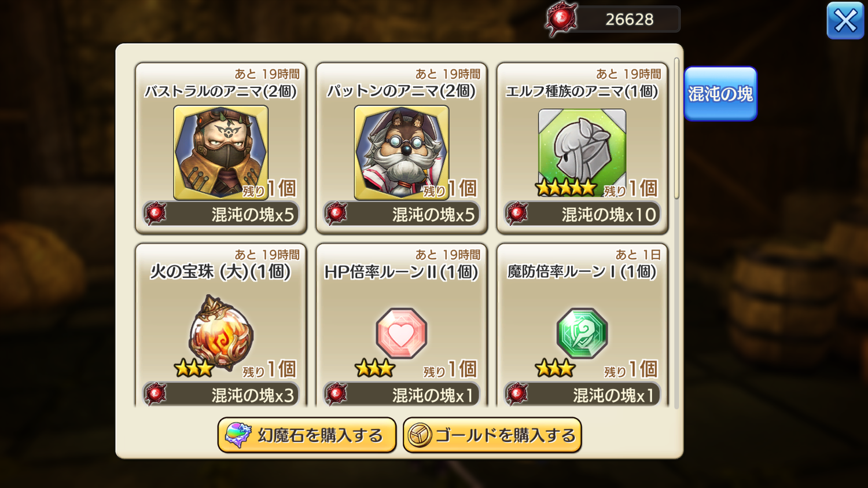Click the shop list vertical scrollbar

coord(676,128)
